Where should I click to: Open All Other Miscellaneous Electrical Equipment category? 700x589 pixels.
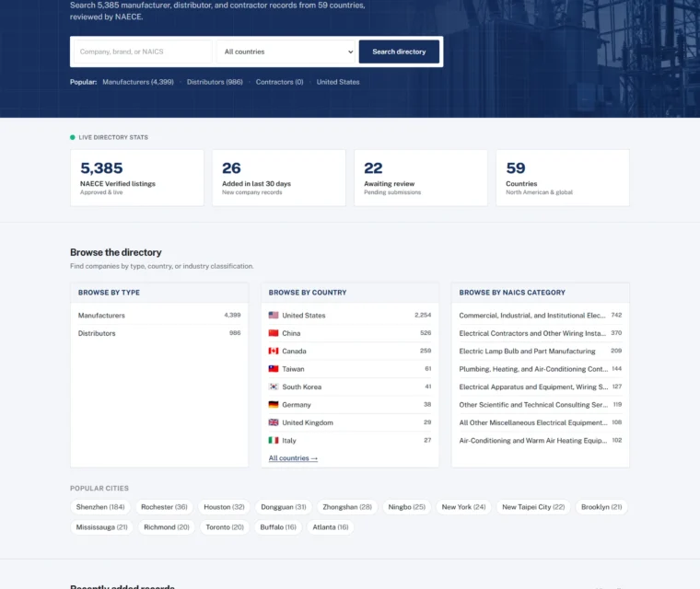[x=541, y=422]
